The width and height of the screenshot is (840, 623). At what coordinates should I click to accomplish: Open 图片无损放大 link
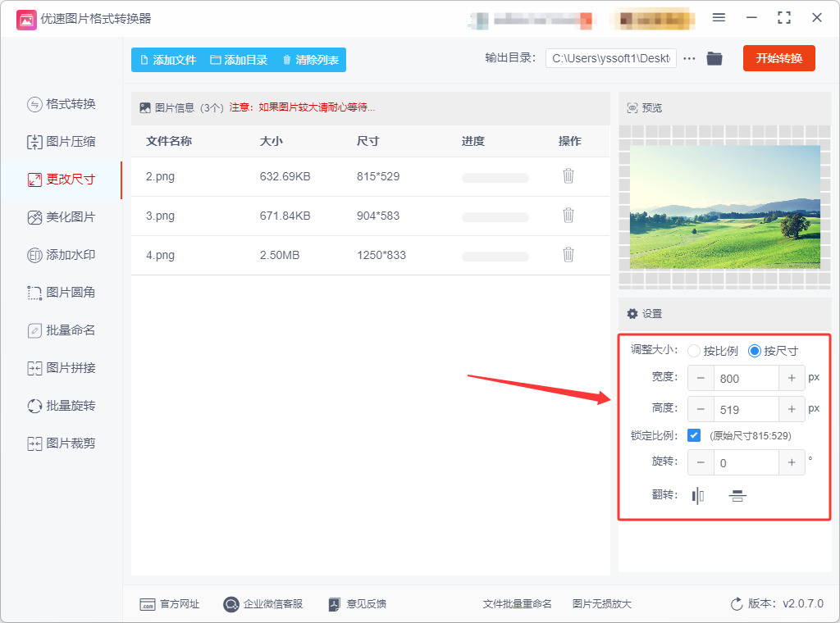click(601, 604)
